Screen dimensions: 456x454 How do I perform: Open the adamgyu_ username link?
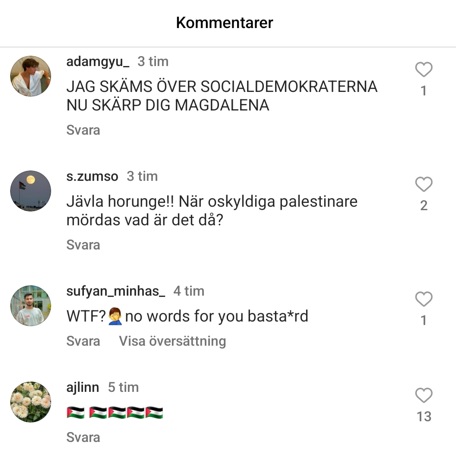point(98,62)
